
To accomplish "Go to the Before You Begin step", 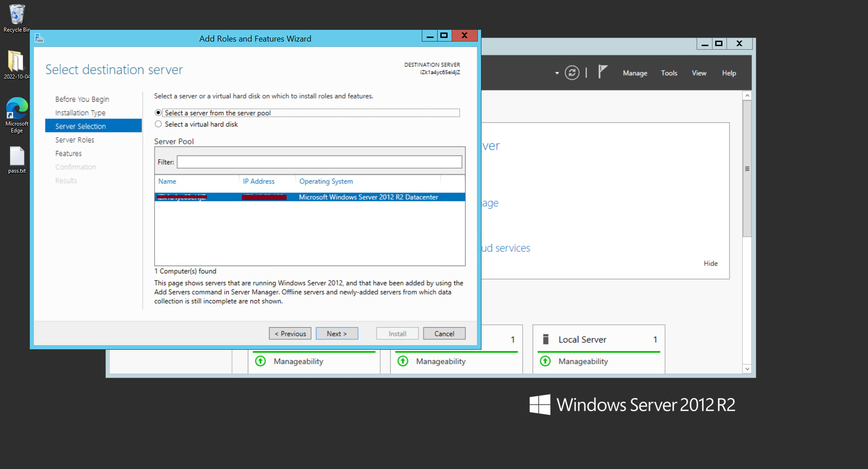I will click(x=82, y=99).
